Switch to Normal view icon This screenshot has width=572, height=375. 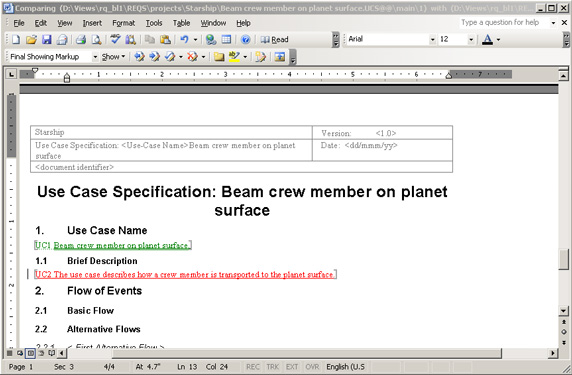(x=10, y=353)
